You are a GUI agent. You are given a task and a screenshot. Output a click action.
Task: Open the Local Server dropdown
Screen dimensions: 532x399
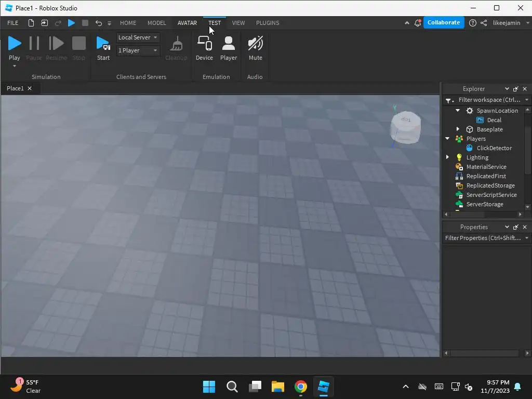click(x=138, y=37)
